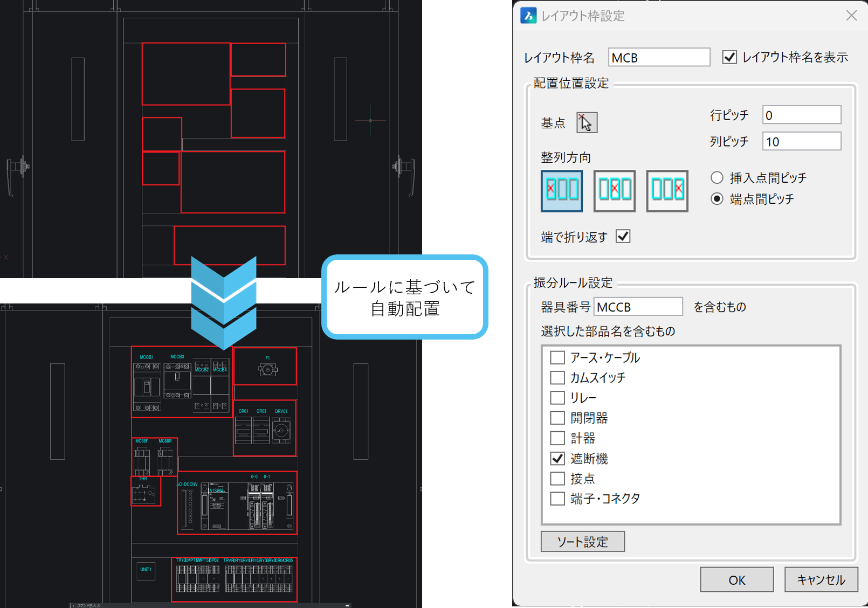This screenshot has width=868, height=608.
Task: Dismiss the dialog with キャンセル
Action: [x=821, y=579]
